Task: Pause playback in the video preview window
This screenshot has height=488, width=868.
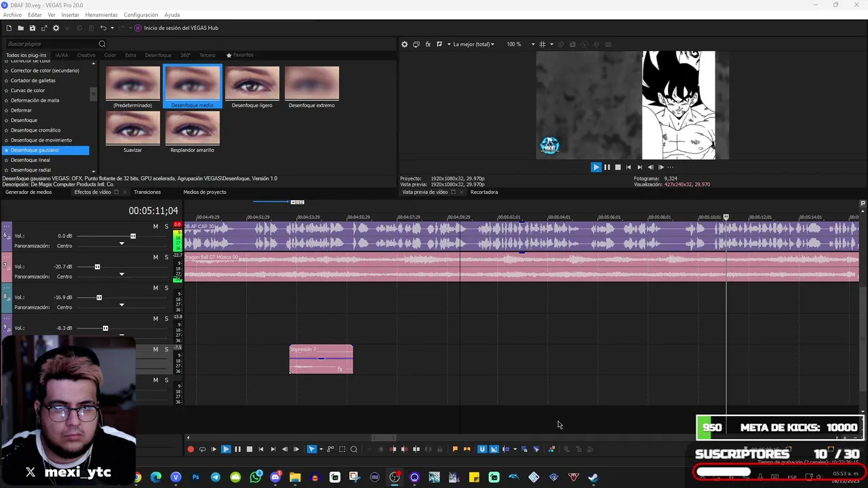Action: click(607, 167)
